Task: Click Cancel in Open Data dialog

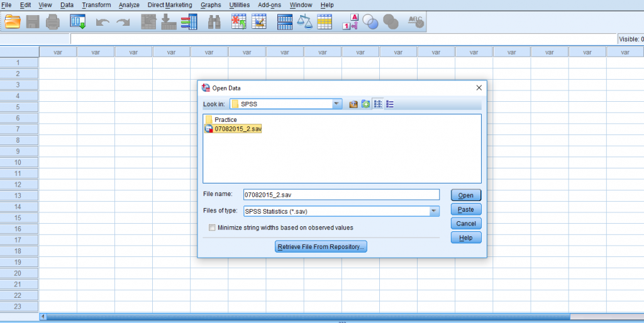Action: [465, 224]
